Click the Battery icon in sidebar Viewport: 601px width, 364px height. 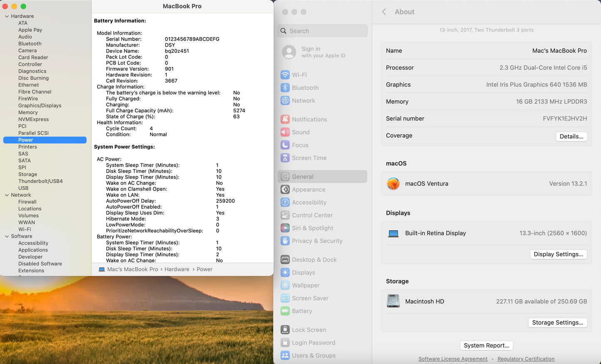285,311
